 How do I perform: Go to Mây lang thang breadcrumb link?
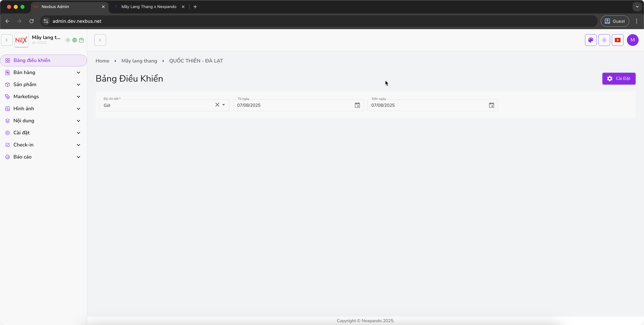(x=139, y=61)
